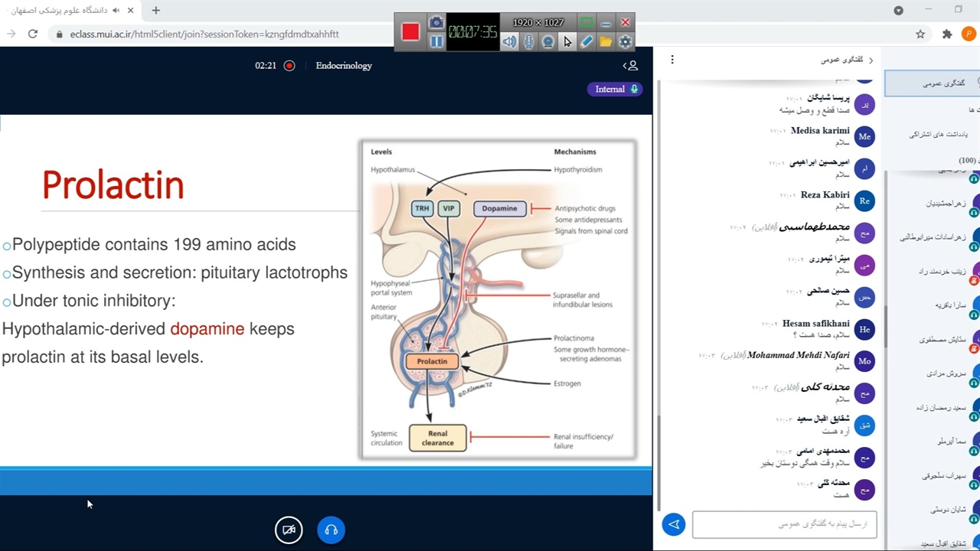Open public chat three-dot options menu
Screen dimensions: 980x551
(672, 60)
